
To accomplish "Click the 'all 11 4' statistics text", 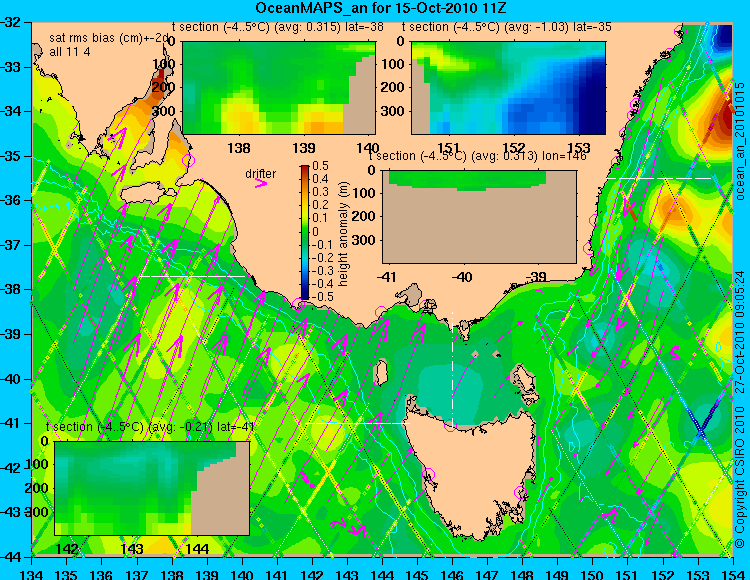I will click(x=69, y=52).
